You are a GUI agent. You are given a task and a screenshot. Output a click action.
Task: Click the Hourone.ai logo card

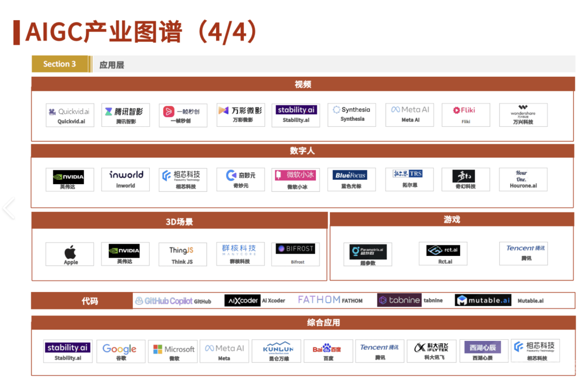coord(524,180)
